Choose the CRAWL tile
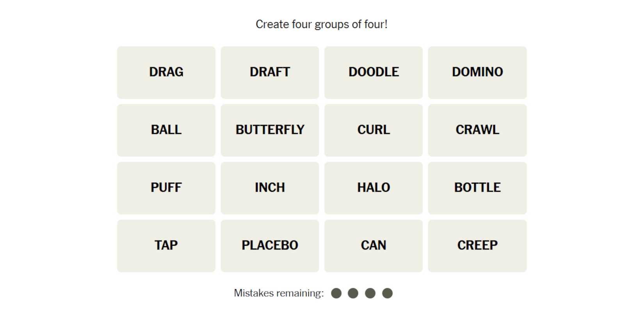 click(477, 130)
